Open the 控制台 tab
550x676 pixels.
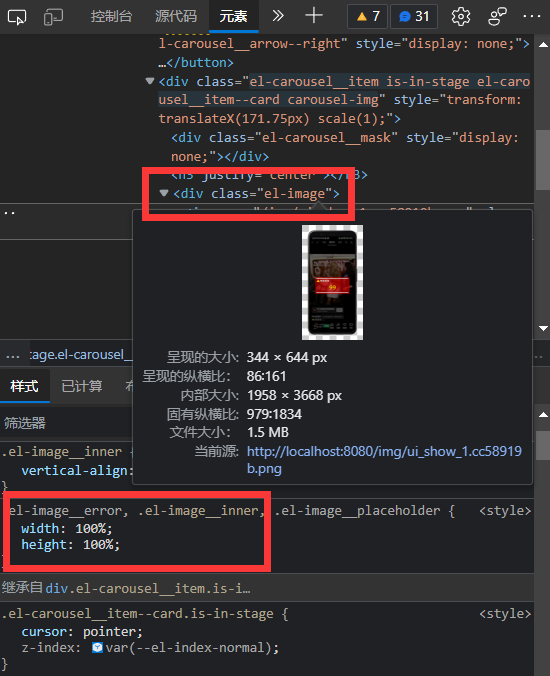(x=111, y=16)
